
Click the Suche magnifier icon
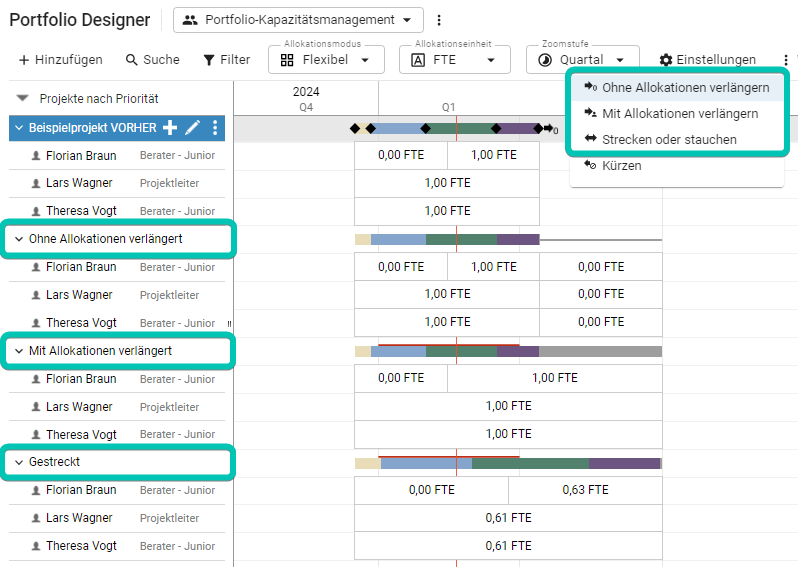tap(131, 60)
